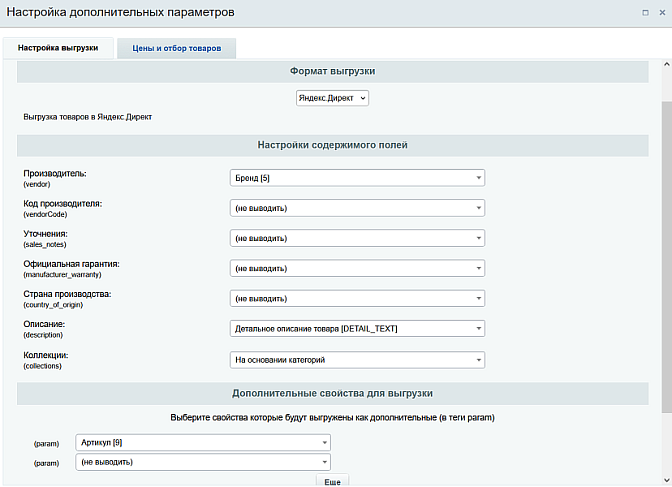
Task: Open second param (не выводить) dropdown
Action: (x=203, y=462)
